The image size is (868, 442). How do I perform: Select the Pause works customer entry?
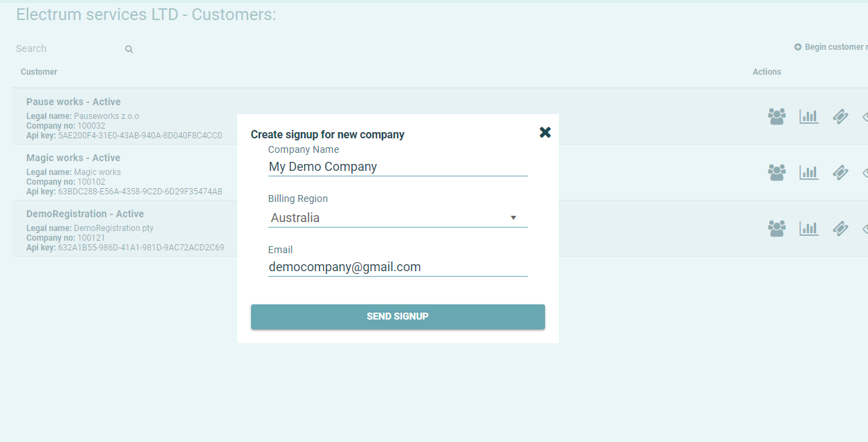tap(73, 102)
